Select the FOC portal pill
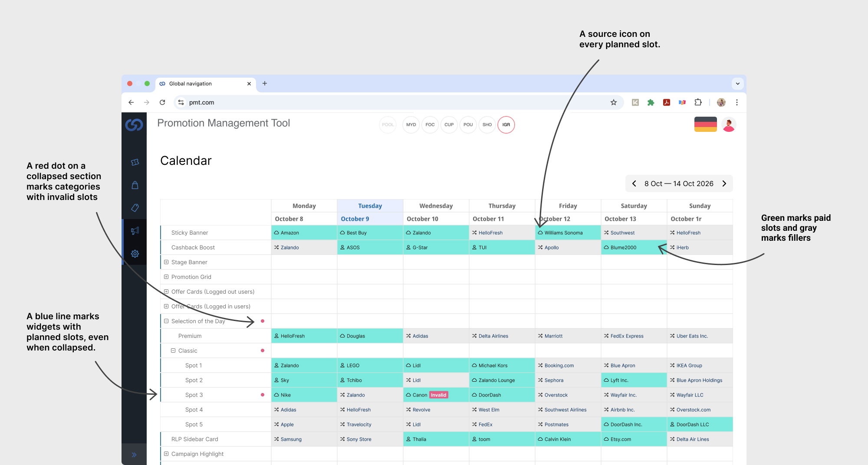Viewport: 868px width, 465px height. click(430, 125)
